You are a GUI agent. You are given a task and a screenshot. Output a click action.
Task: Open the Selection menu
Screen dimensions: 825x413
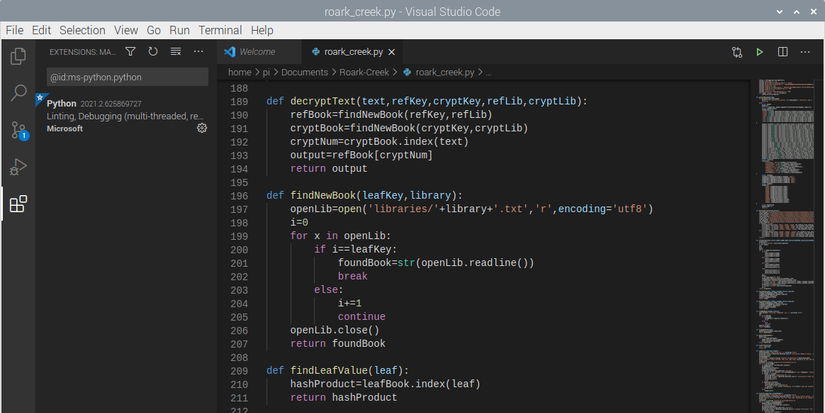click(83, 31)
